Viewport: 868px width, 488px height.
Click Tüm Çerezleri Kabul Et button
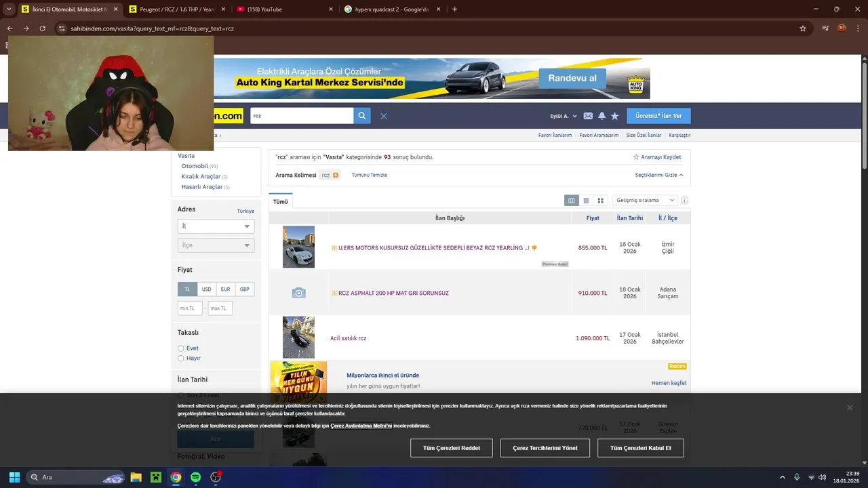641,448
